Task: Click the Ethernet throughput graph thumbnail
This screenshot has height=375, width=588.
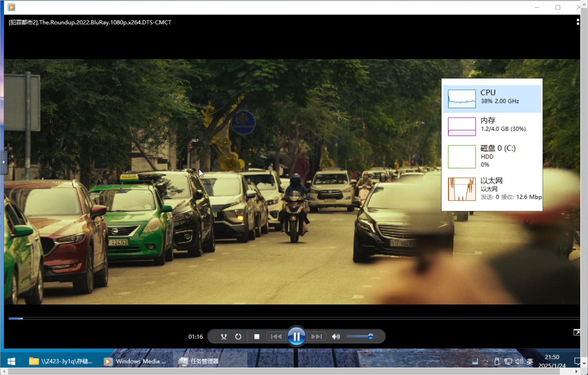Action: pos(462,189)
